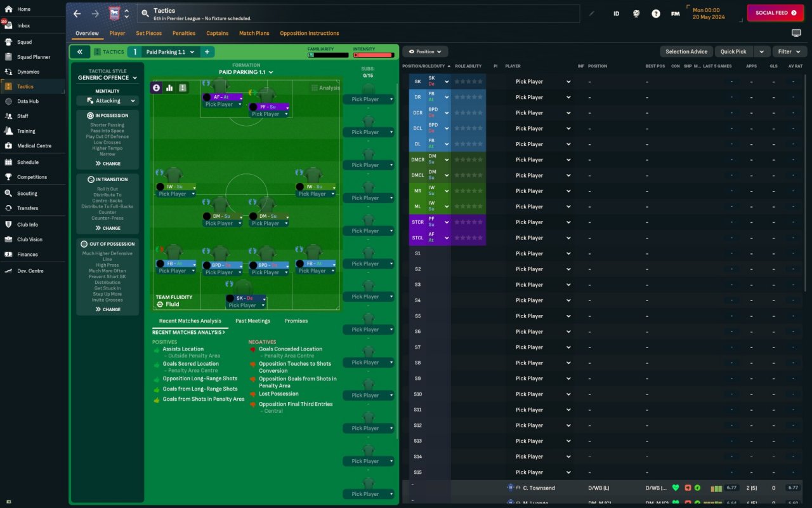
Task: Click the search field showing Tactics
Action: click(358, 13)
